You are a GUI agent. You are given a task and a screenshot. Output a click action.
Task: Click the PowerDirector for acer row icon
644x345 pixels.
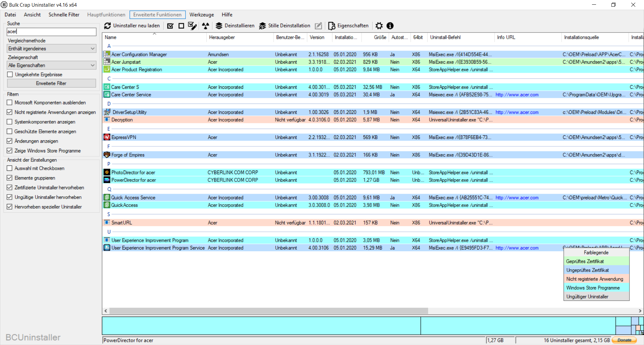tap(107, 180)
